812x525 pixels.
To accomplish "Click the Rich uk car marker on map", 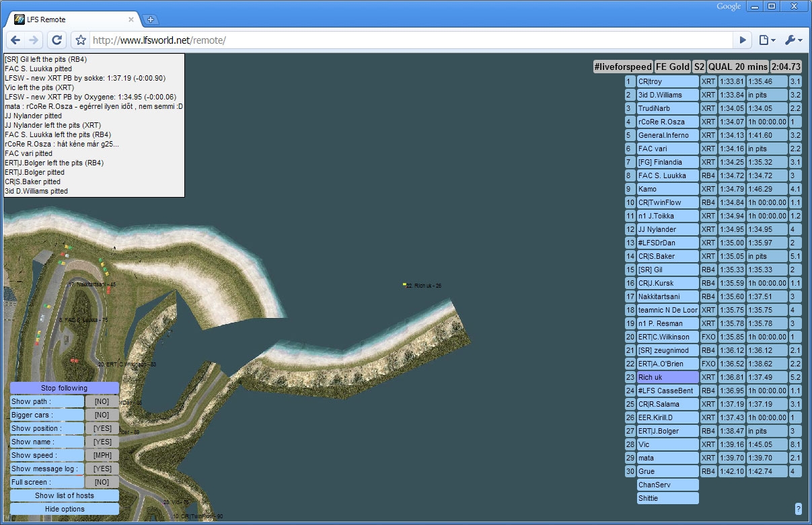I will (x=404, y=285).
